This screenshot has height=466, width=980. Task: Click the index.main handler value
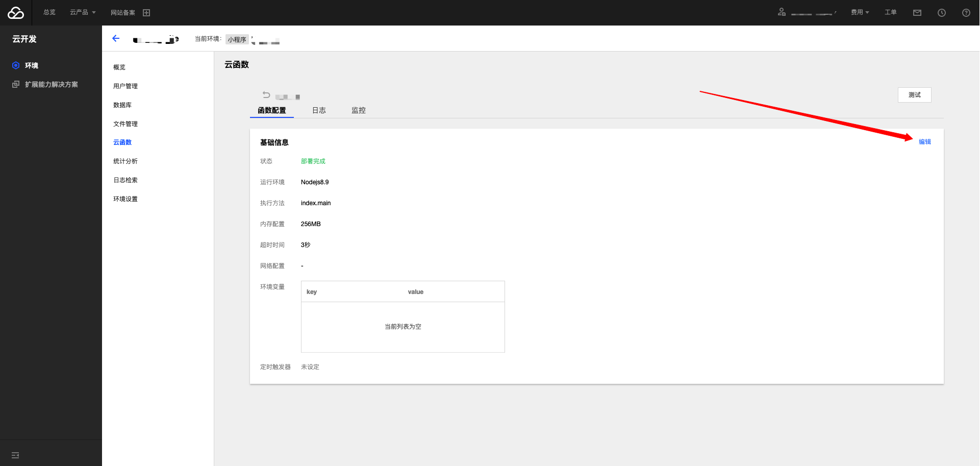click(x=316, y=203)
